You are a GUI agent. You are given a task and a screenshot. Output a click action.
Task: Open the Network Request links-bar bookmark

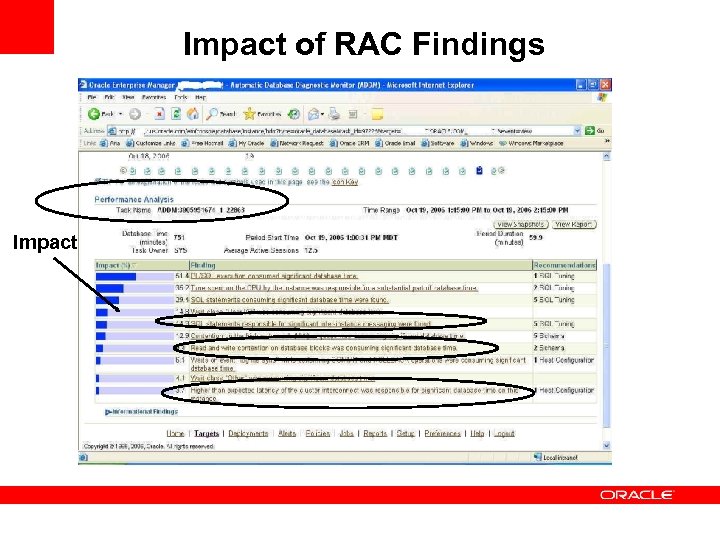coord(298,143)
